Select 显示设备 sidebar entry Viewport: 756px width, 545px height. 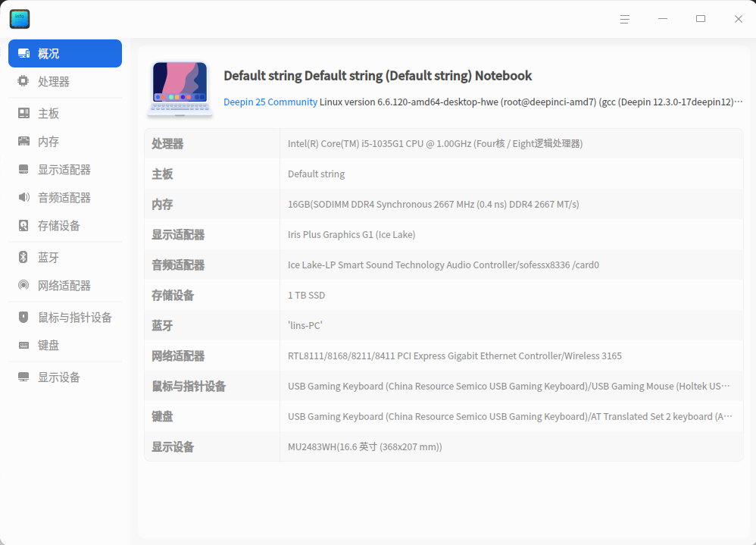(65, 377)
